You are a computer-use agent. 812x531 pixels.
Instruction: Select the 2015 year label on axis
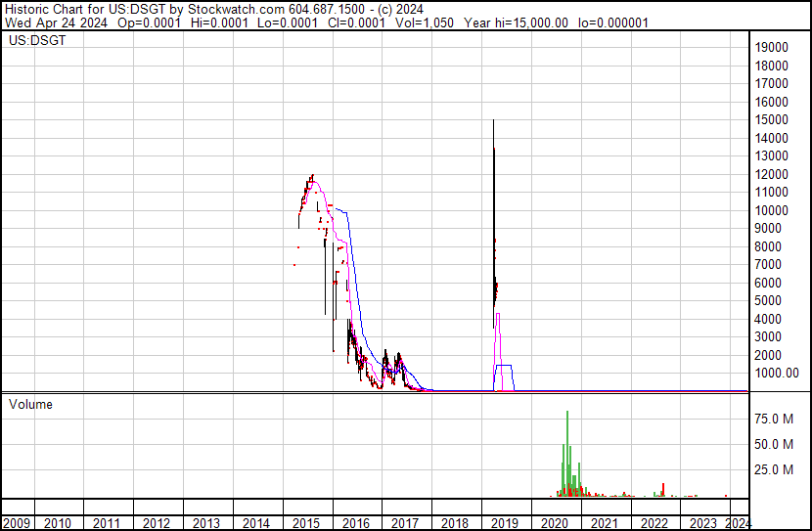[x=305, y=523]
